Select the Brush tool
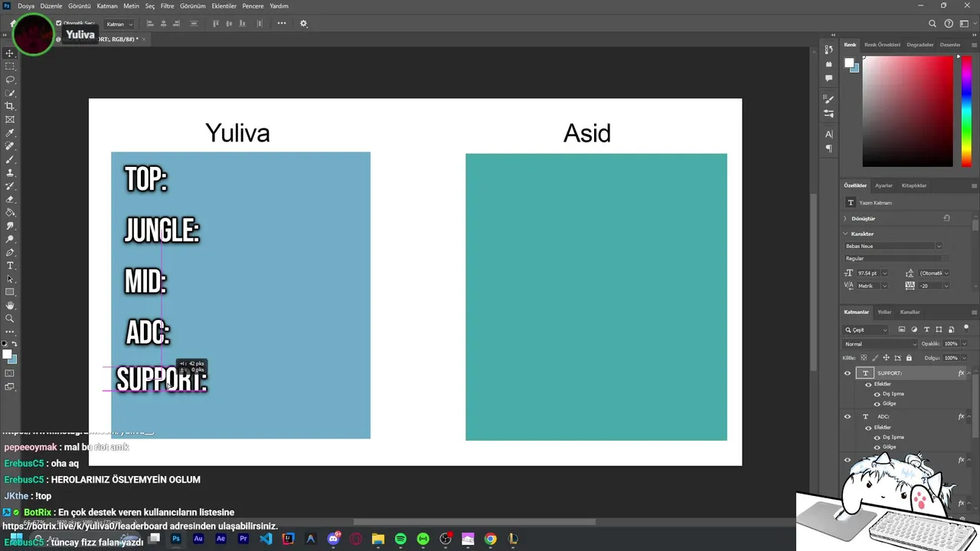Viewport: 980px width, 551px height. pos(10,159)
